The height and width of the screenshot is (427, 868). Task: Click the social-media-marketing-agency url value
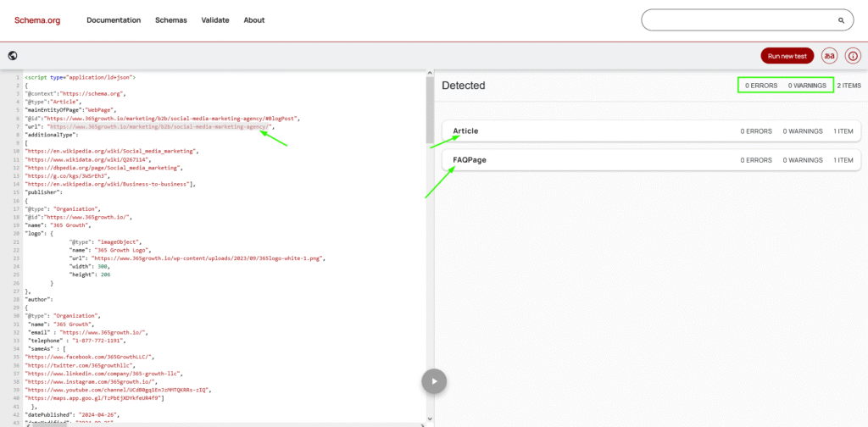(159, 127)
